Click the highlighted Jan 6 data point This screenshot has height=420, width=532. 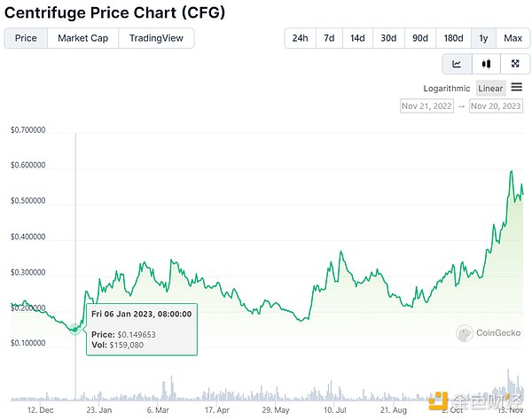(75, 329)
